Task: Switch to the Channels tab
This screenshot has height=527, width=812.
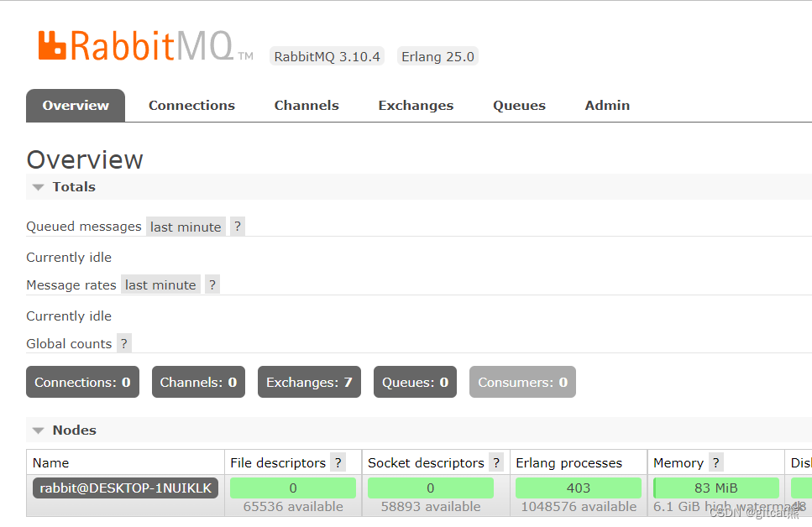Action: click(306, 105)
